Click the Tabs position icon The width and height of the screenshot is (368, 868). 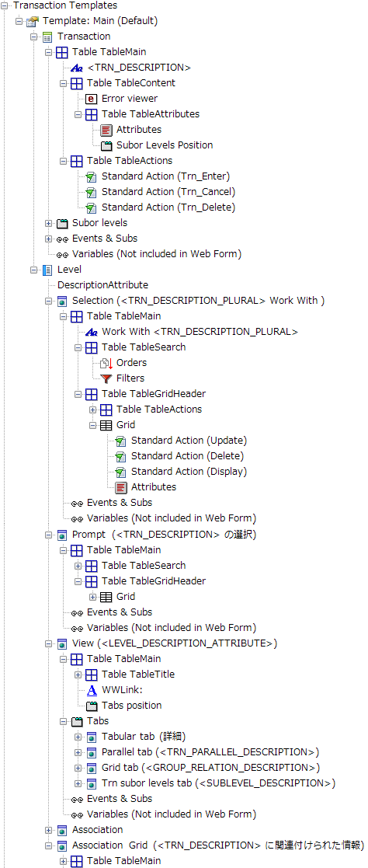pyautogui.click(x=92, y=706)
